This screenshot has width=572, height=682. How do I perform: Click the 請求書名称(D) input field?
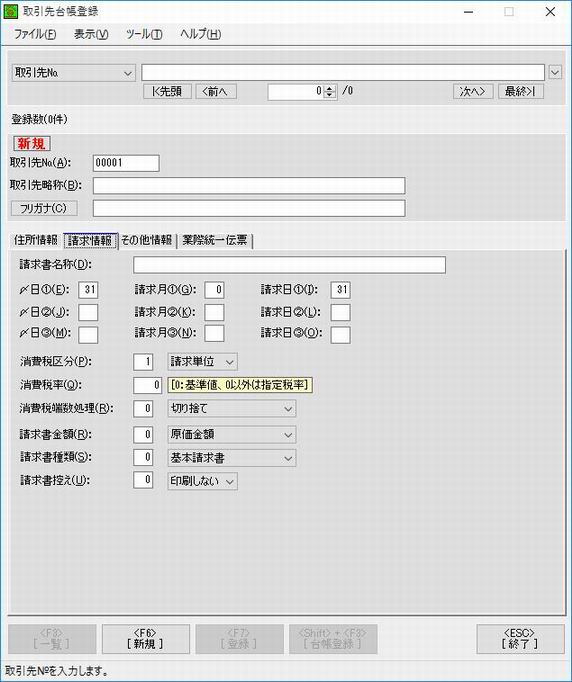click(x=289, y=264)
